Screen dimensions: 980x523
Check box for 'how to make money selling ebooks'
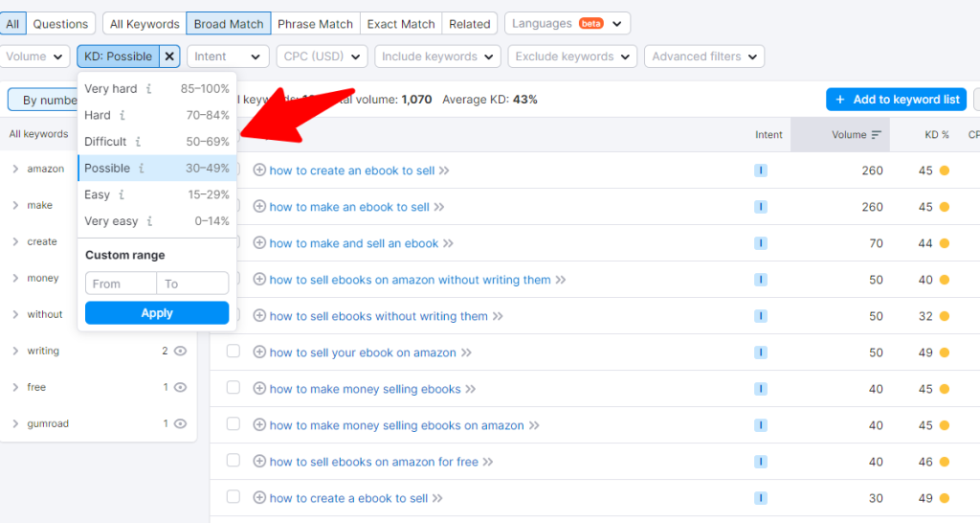[x=234, y=387]
